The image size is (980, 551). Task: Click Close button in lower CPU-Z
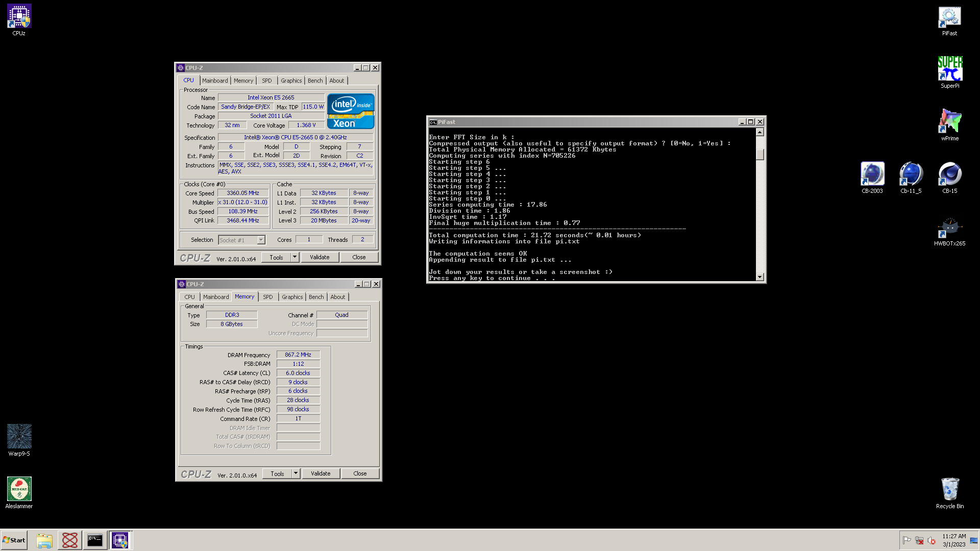(x=360, y=474)
